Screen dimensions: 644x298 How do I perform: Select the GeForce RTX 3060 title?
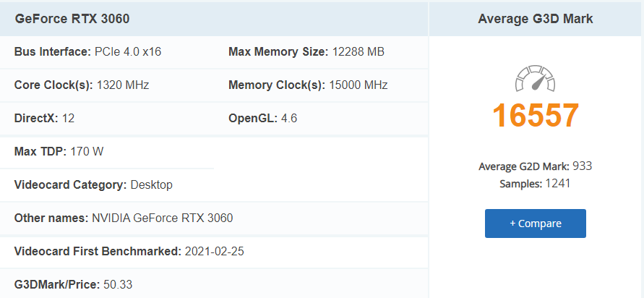(72, 19)
